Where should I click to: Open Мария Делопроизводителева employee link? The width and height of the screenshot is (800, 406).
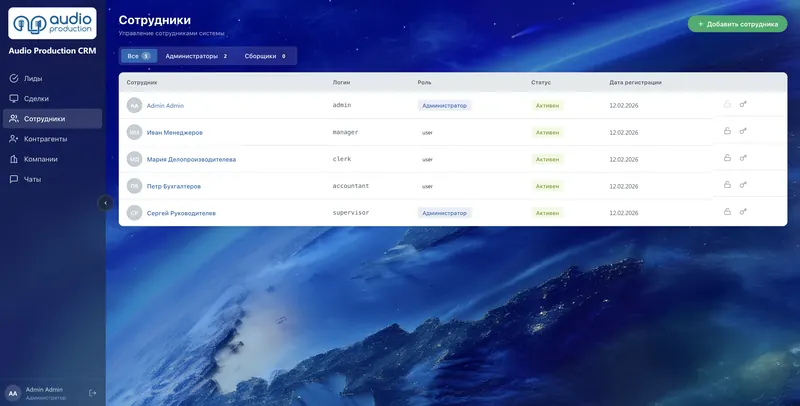(x=191, y=160)
